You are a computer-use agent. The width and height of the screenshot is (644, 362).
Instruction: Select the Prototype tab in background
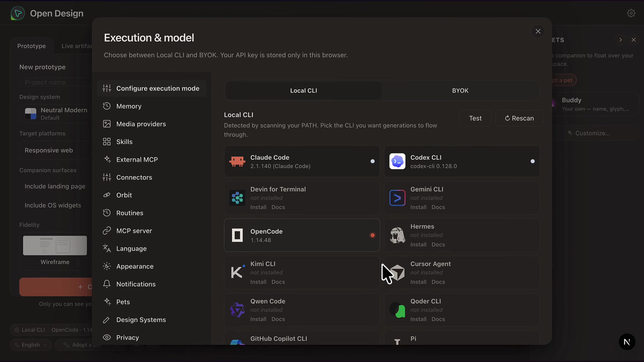point(32,46)
